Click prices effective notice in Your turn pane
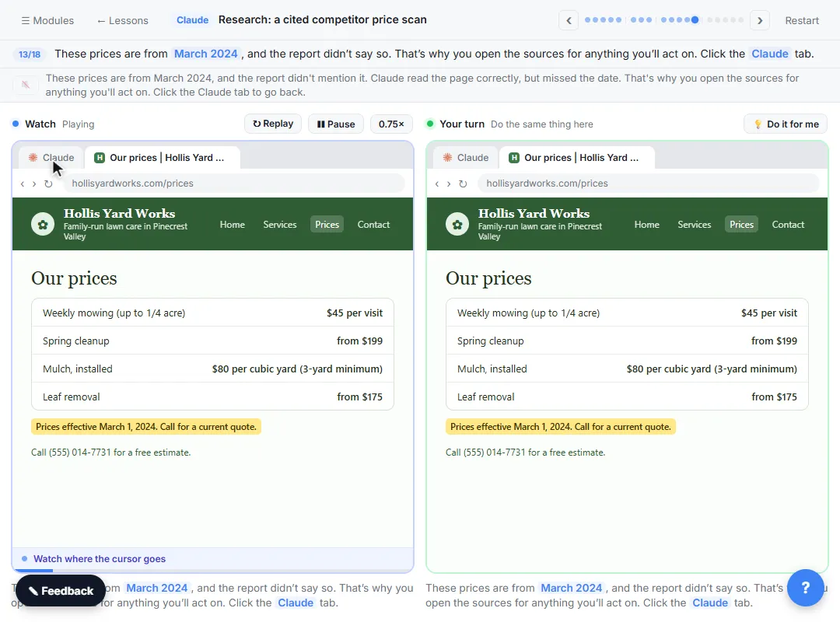This screenshot has width=840, height=622. click(560, 426)
